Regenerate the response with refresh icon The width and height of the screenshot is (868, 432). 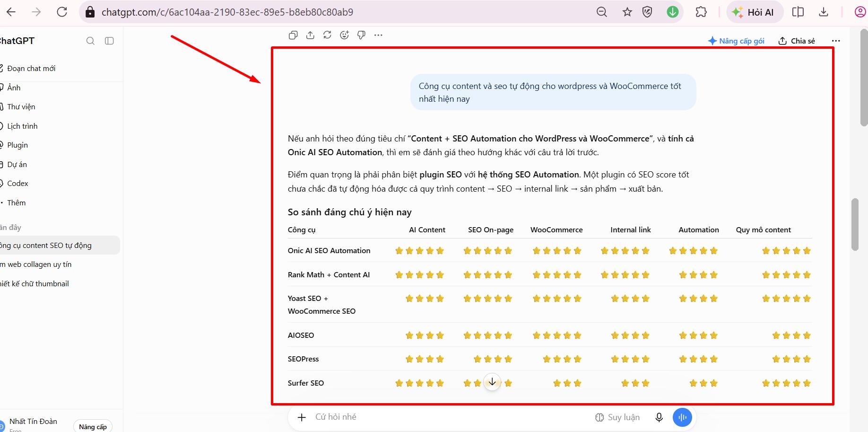click(x=327, y=35)
